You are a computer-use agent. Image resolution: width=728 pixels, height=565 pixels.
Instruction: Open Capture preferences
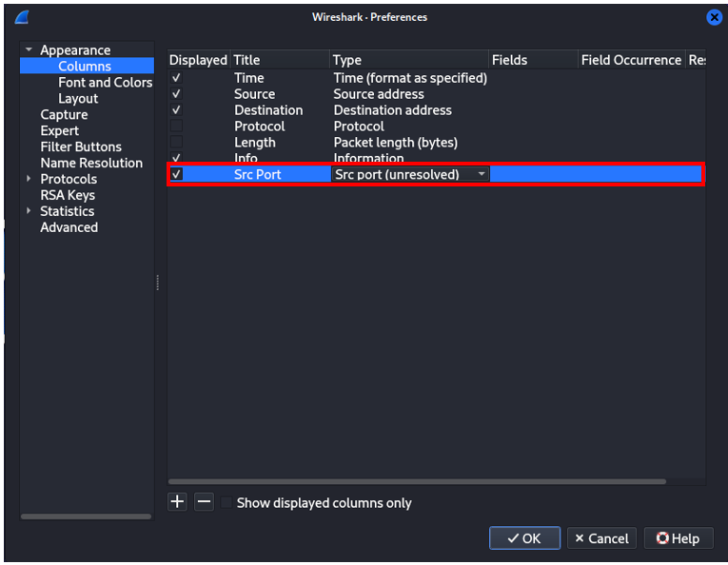64,114
